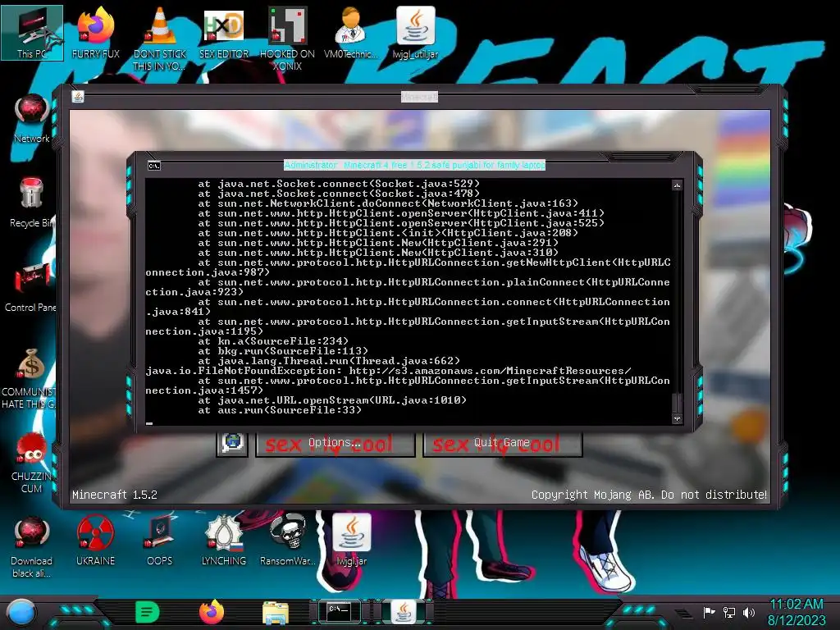Click the volume speaker tray icon
The width and height of the screenshot is (840, 630).
click(749, 612)
